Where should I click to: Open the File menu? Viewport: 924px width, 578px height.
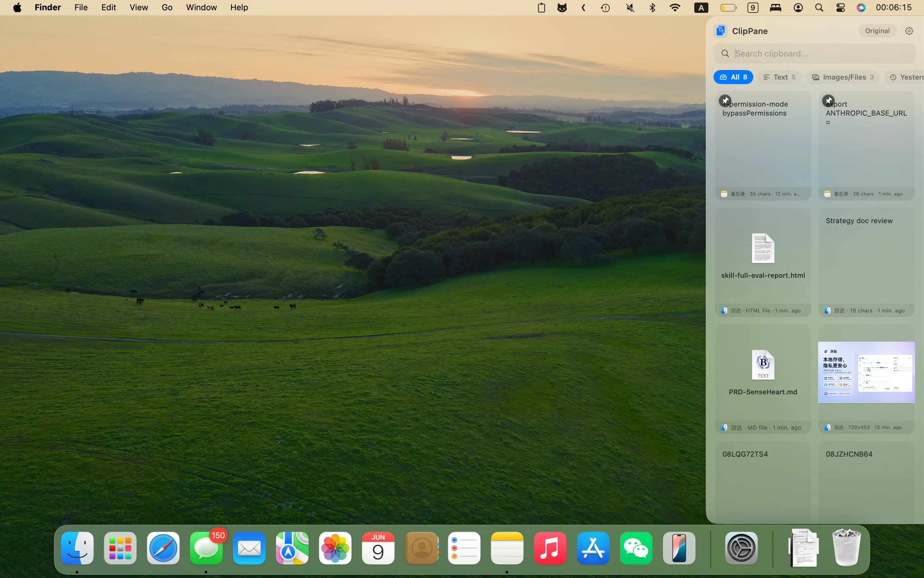(81, 8)
